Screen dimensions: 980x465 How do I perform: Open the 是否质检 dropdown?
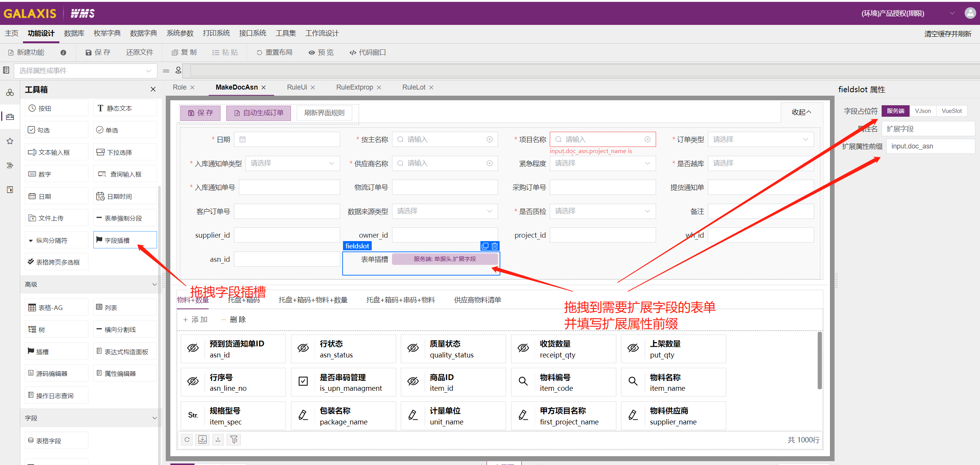(603, 211)
